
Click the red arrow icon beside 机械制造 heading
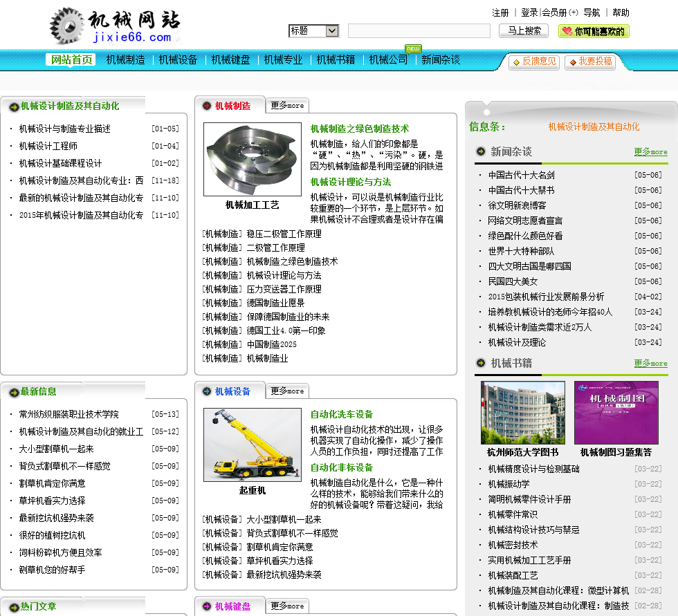click(x=207, y=106)
